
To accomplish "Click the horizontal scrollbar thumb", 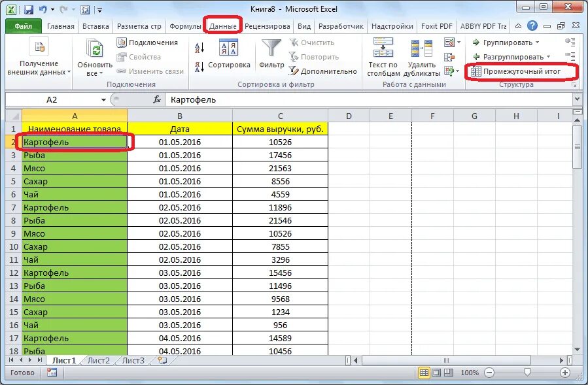I will point(446,361).
